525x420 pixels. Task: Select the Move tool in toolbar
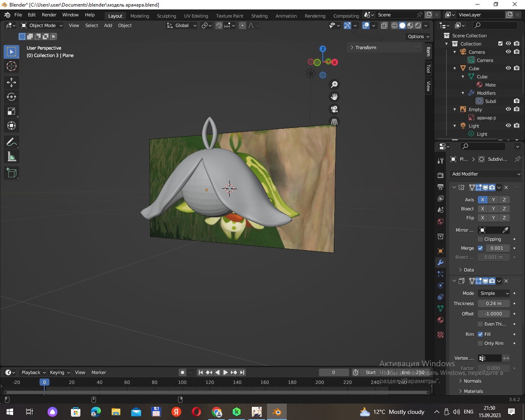pyautogui.click(x=11, y=82)
